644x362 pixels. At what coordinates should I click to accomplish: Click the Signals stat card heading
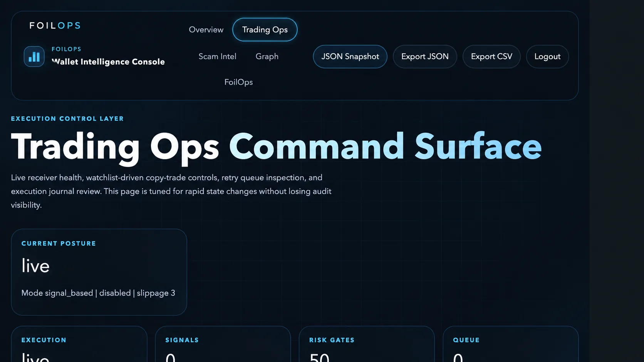(x=182, y=340)
